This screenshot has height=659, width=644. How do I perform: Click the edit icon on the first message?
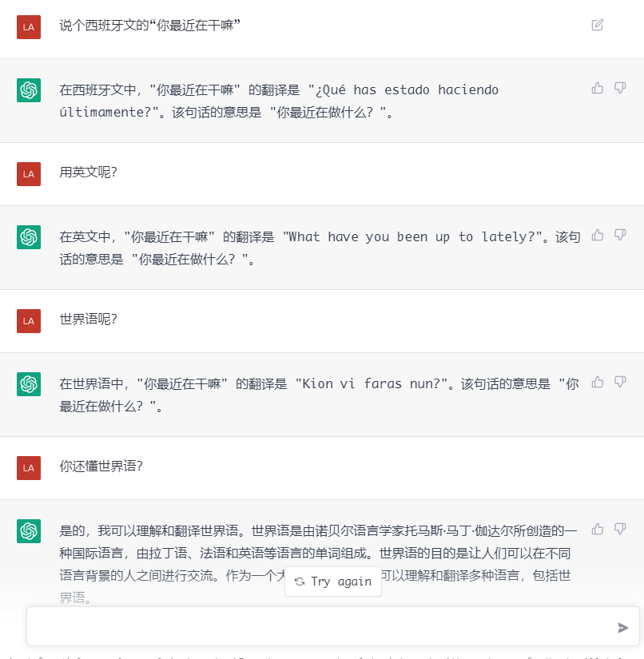click(597, 25)
